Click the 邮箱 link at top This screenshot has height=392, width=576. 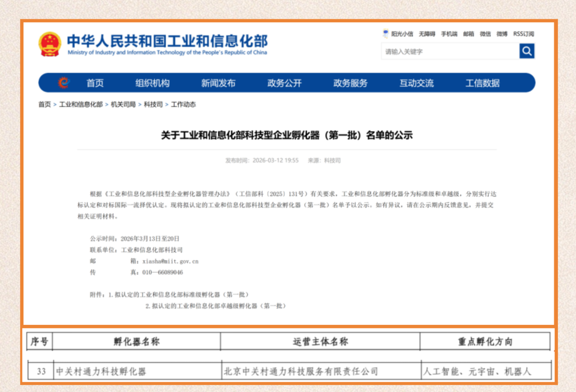468,34
